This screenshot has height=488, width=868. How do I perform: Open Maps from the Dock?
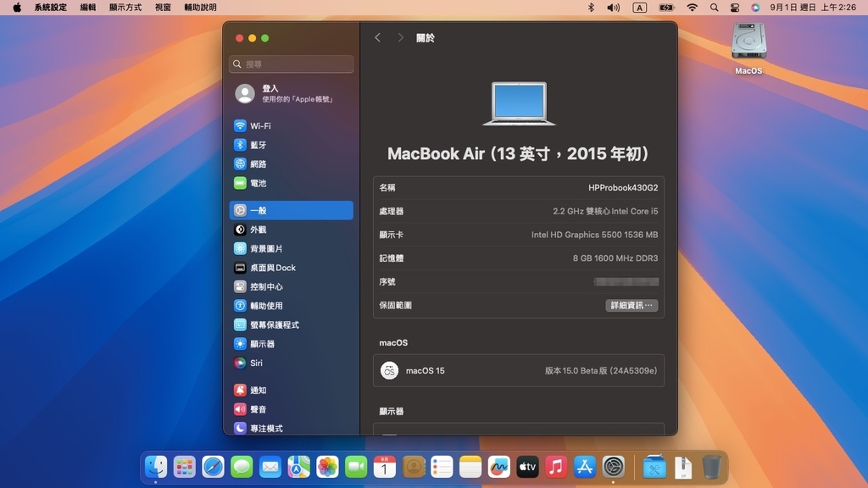coord(299,467)
